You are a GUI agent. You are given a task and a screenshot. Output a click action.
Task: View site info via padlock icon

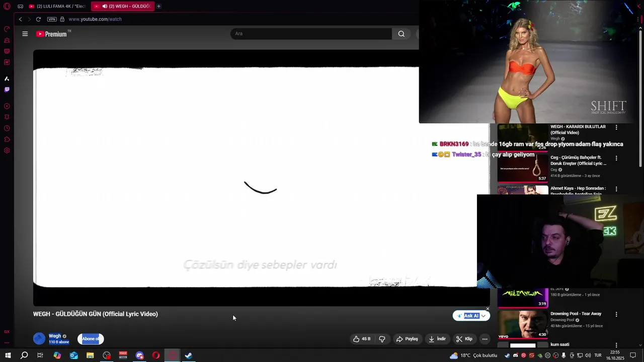coord(62,19)
